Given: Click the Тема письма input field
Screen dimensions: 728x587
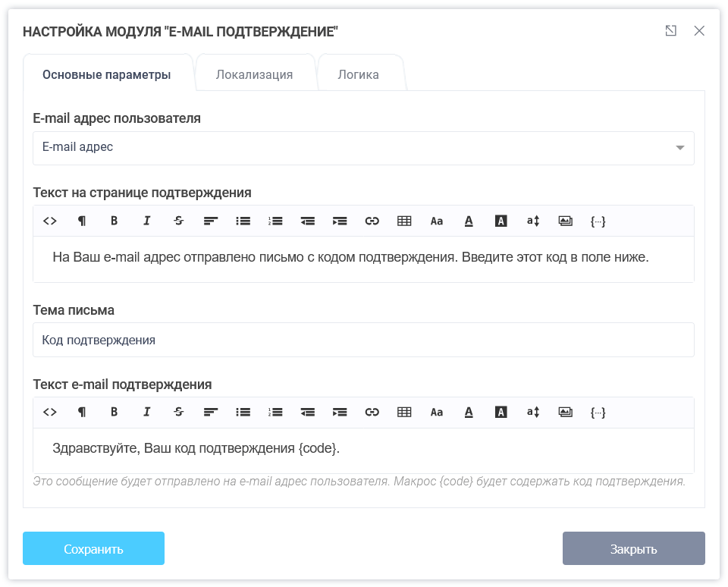Looking at the screenshot, I should click(x=362, y=339).
